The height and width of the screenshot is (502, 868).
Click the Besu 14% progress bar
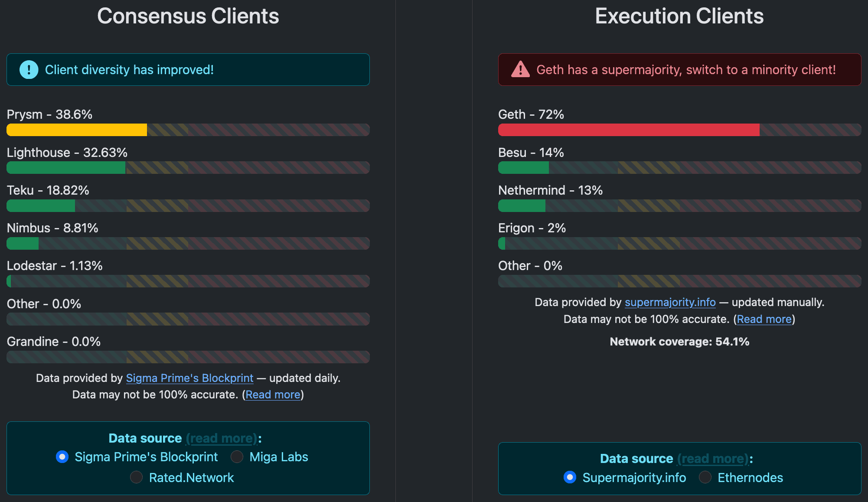(523, 168)
